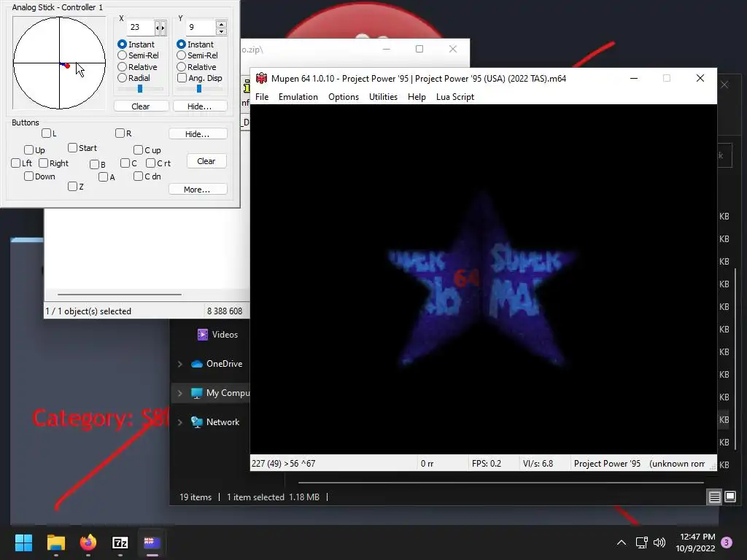Click Clear under the analog stick
This screenshot has height=560, width=747.
[x=141, y=106]
